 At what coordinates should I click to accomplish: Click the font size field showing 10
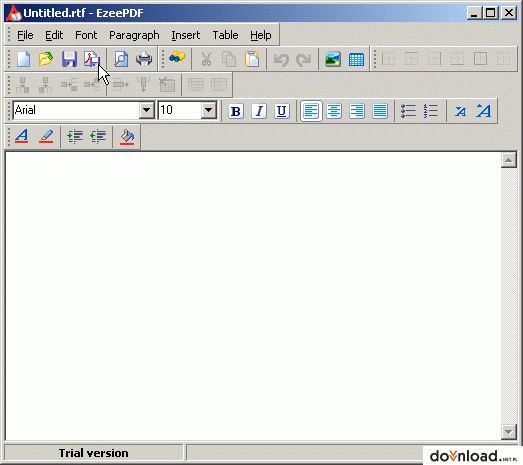(x=180, y=110)
